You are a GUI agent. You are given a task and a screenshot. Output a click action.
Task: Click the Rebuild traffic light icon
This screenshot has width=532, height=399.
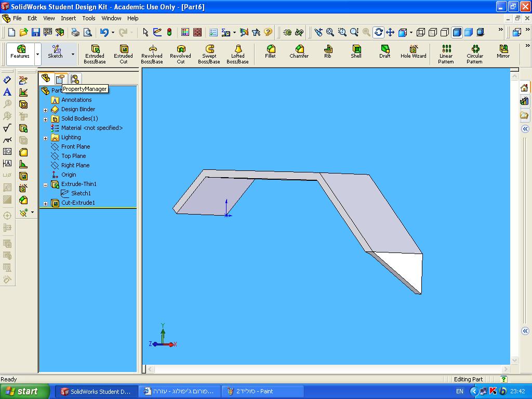[x=169, y=32]
